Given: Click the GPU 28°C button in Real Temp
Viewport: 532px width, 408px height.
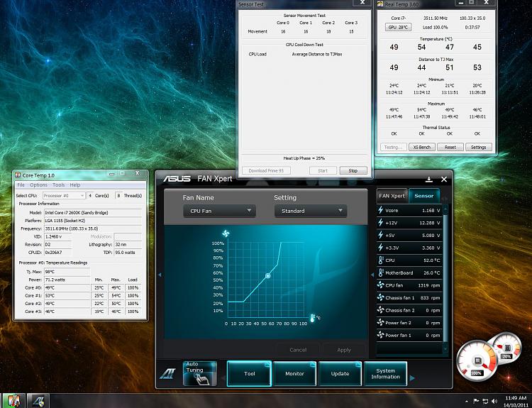Looking at the screenshot, I should click(x=399, y=27).
